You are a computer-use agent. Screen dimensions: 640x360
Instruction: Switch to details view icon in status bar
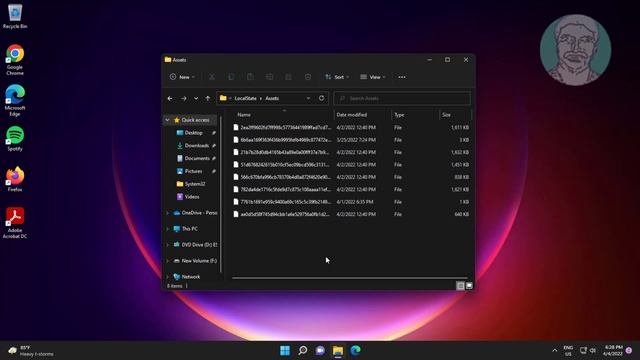click(x=460, y=286)
